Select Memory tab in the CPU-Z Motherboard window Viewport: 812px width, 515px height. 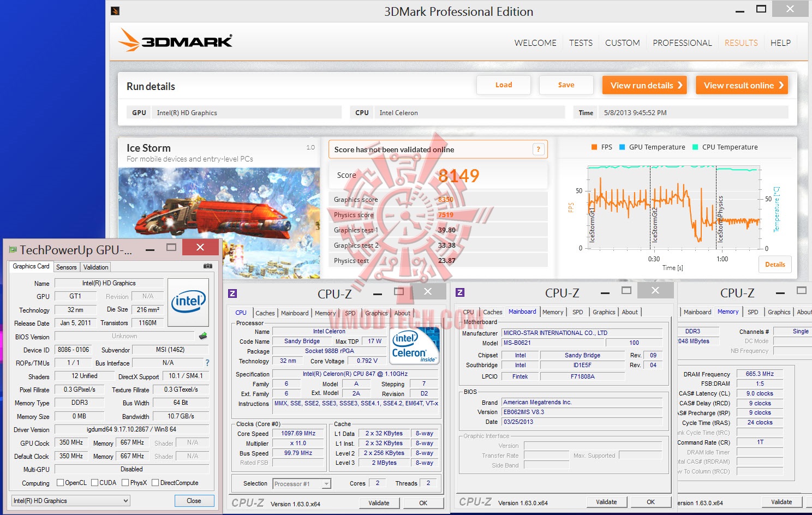point(553,312)
